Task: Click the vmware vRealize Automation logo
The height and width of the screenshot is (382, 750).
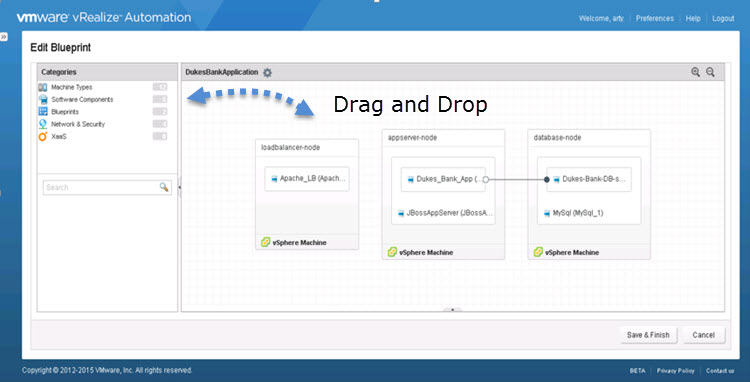Action: (x=103, y=18)
